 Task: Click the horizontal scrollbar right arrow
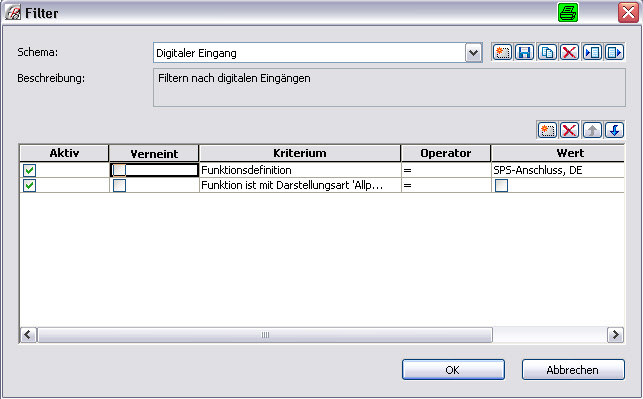616,335
